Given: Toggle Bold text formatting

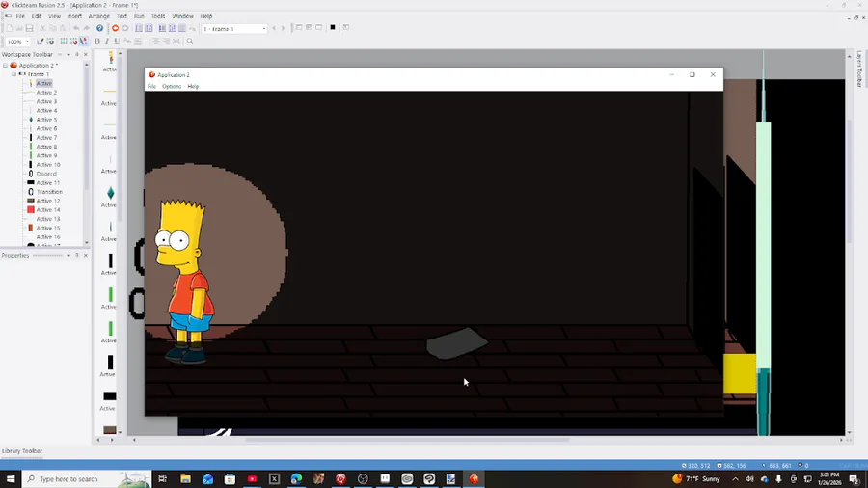Looking at the screenshot, I should tap(96, 41).
